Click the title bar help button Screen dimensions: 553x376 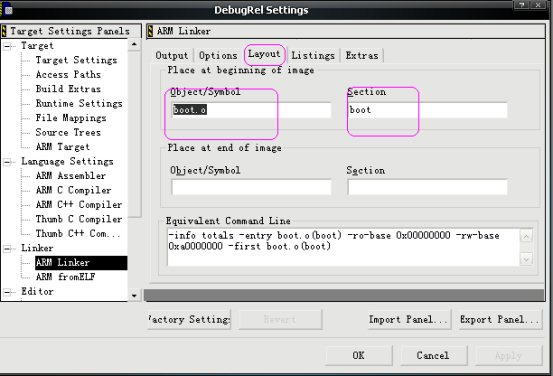point(522,5)
